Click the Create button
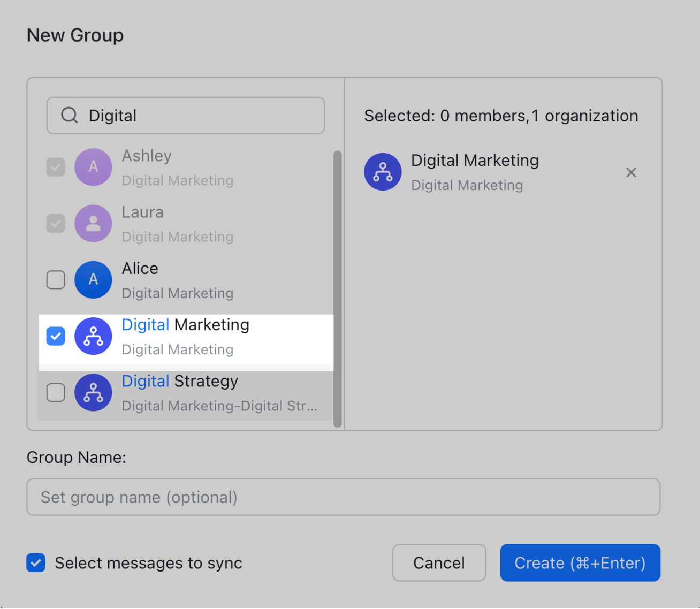700x609 pixels. pyautogui.click(x=580, y=562)
